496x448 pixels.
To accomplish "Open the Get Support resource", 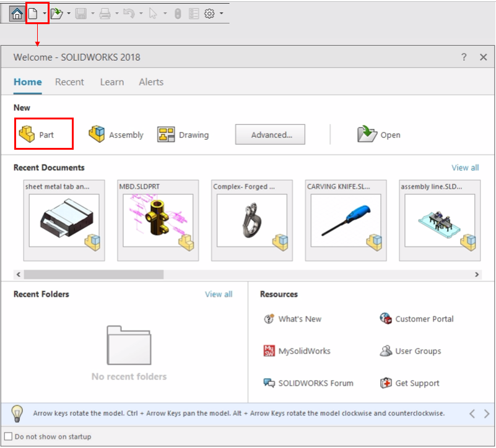I will pos(409,383).
